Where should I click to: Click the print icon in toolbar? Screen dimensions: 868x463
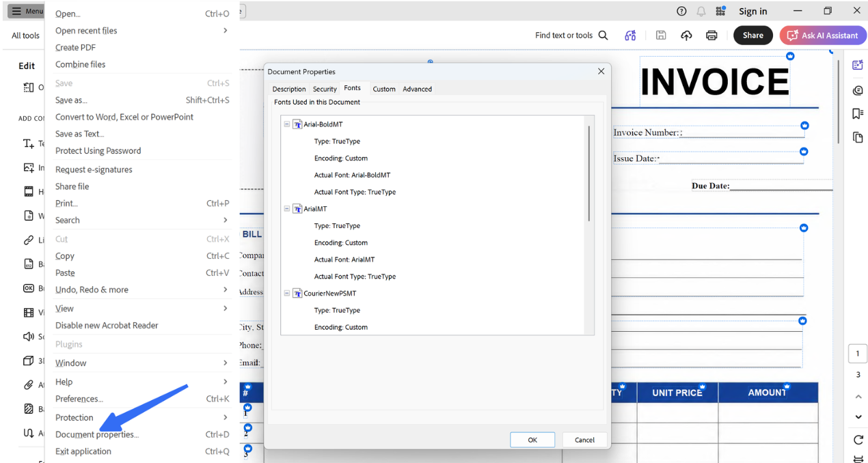[x=711, y=36]
